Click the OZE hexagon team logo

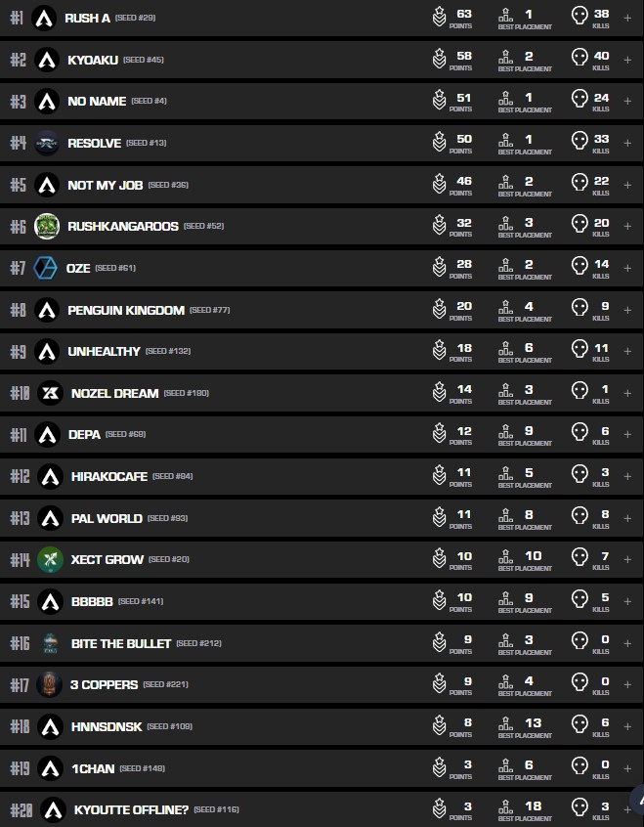pos(46,268)
